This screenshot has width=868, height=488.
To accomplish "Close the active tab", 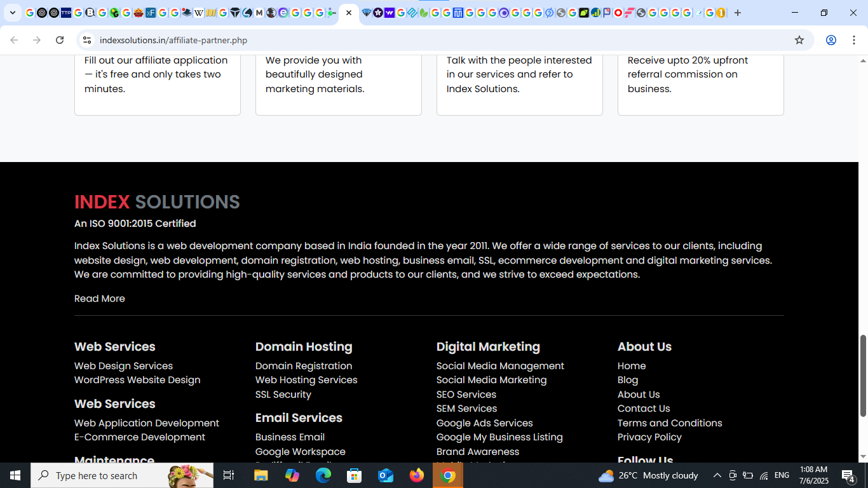I will click(x=349, y=13).
